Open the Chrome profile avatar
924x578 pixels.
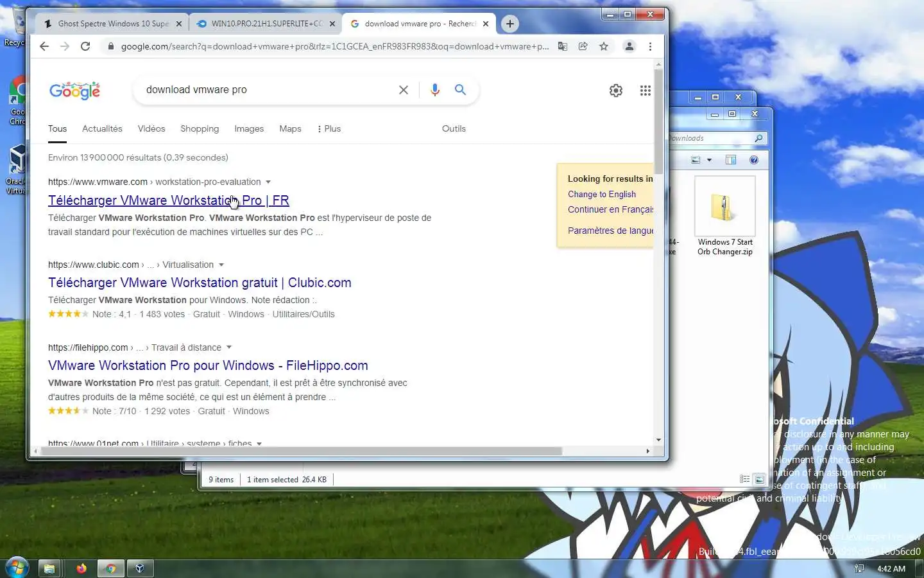coord(629,46)
